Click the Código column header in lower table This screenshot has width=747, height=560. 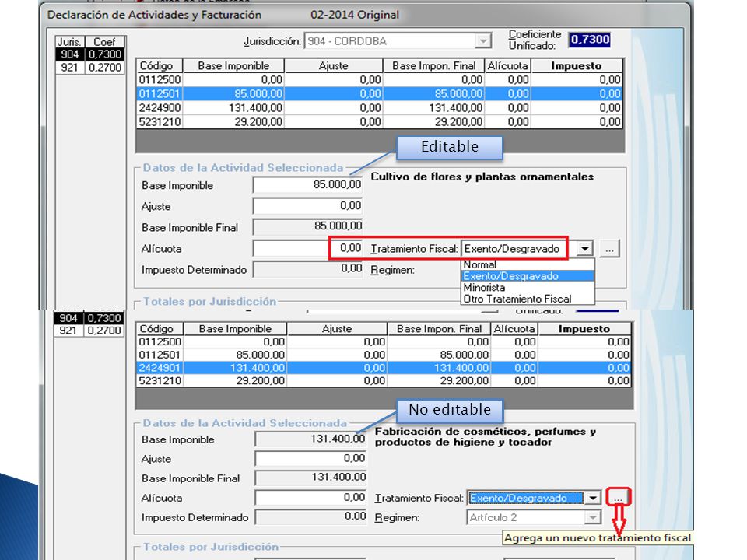(160, 328)
